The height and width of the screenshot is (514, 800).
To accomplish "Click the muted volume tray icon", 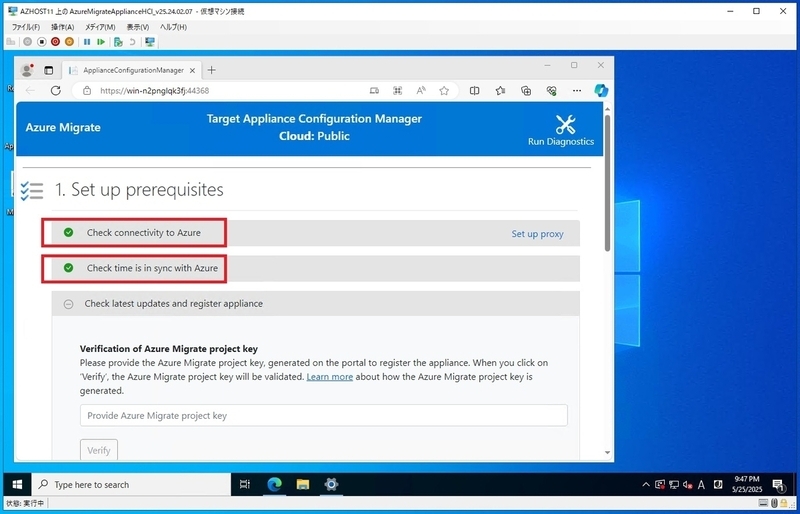I will (x=687, y=485).
